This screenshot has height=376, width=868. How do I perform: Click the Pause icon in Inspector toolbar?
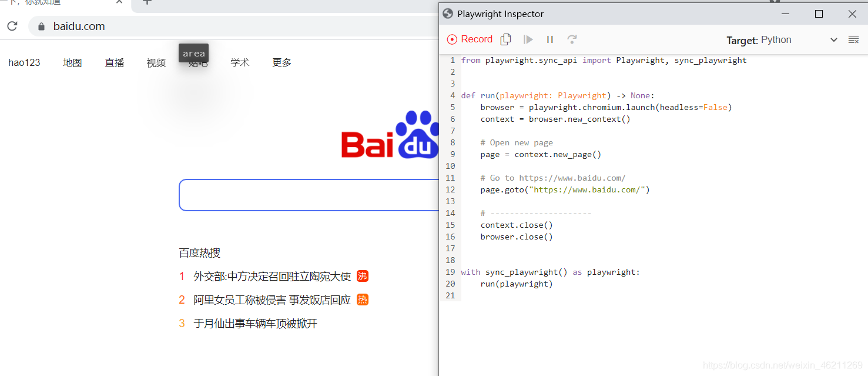point(550,39)
